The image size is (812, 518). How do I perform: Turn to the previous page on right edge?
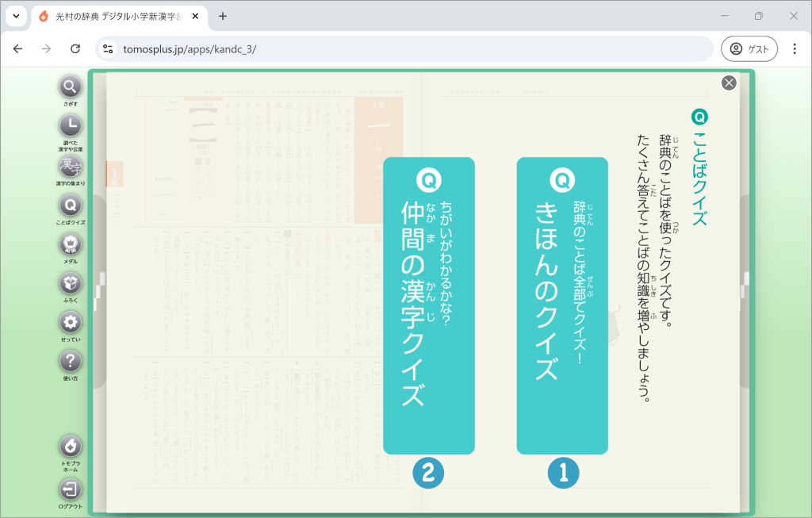(x=745, y=292)
